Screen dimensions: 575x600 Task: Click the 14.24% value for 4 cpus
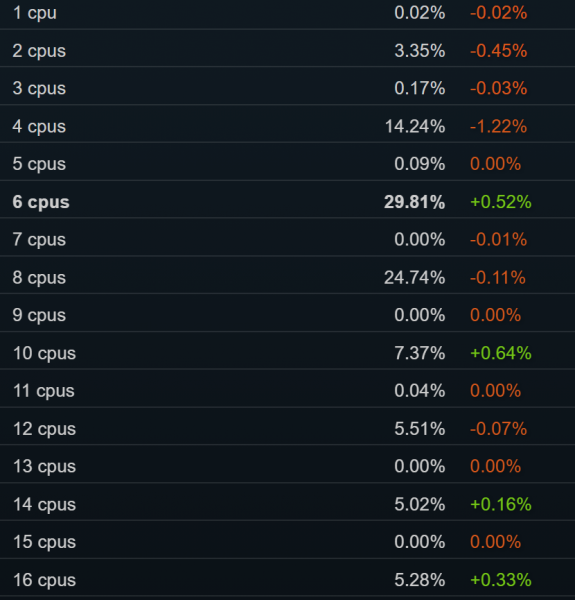pos(415,126)
